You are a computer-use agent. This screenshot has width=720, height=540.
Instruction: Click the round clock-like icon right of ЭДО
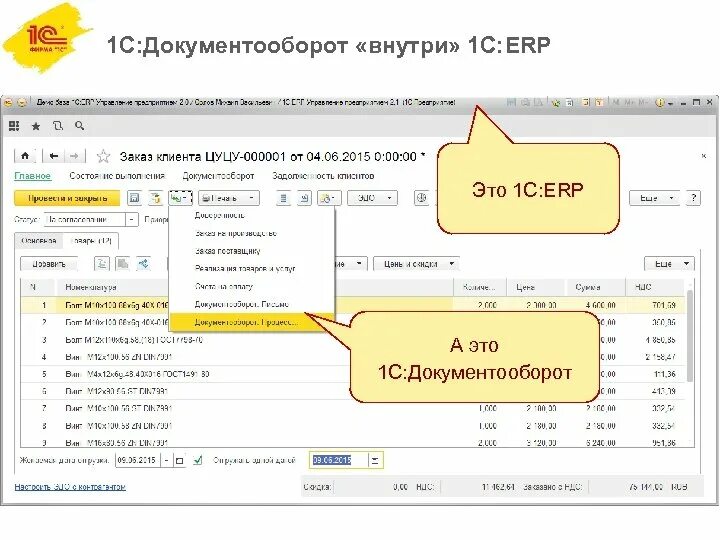click(x=421, y=198)
